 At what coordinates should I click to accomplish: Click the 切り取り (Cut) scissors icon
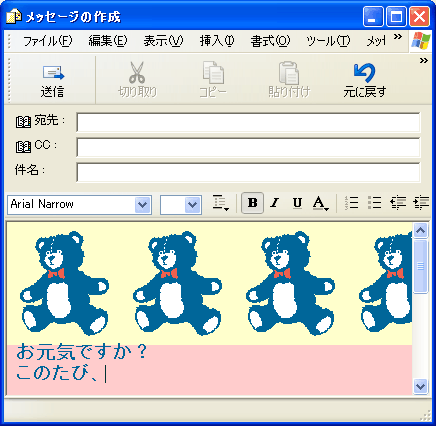137,73
